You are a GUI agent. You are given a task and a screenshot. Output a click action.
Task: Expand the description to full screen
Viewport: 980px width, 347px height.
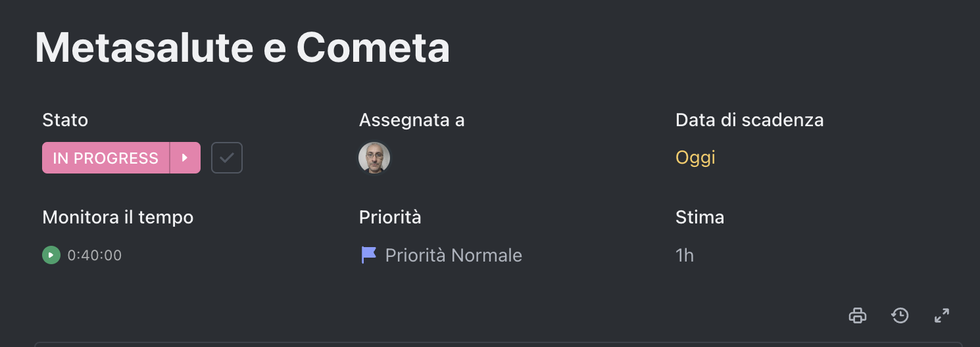coord(942,315)
